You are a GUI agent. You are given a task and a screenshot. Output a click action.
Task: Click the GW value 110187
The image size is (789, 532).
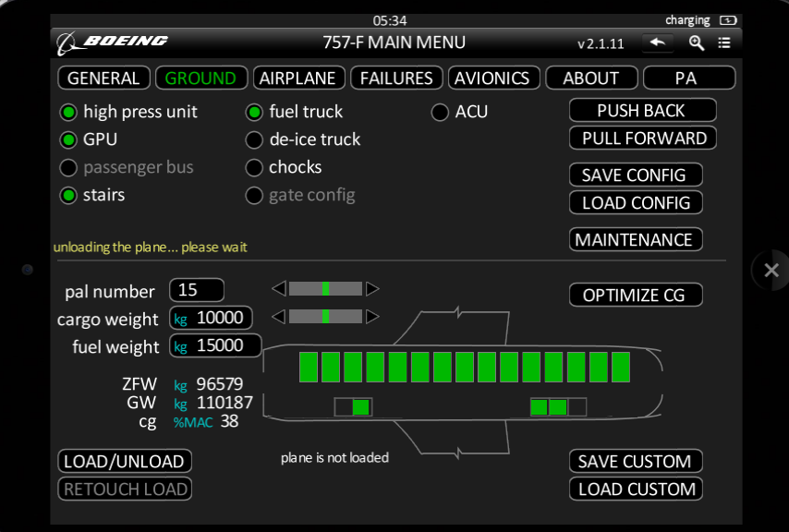coord(225,403)
